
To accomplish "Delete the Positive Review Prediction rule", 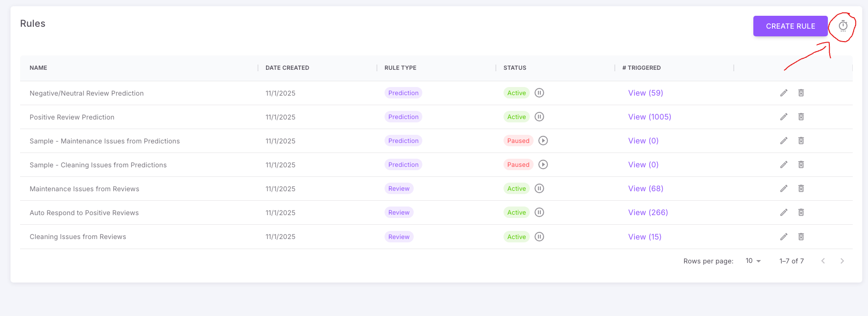I will point(801,117).
